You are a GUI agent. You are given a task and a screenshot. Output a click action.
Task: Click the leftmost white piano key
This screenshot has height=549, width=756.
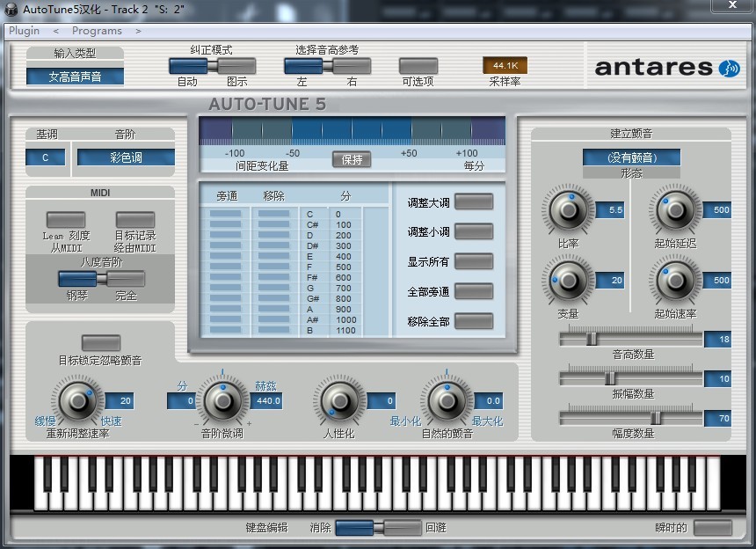pyautogui.click(x=40, y=483)
